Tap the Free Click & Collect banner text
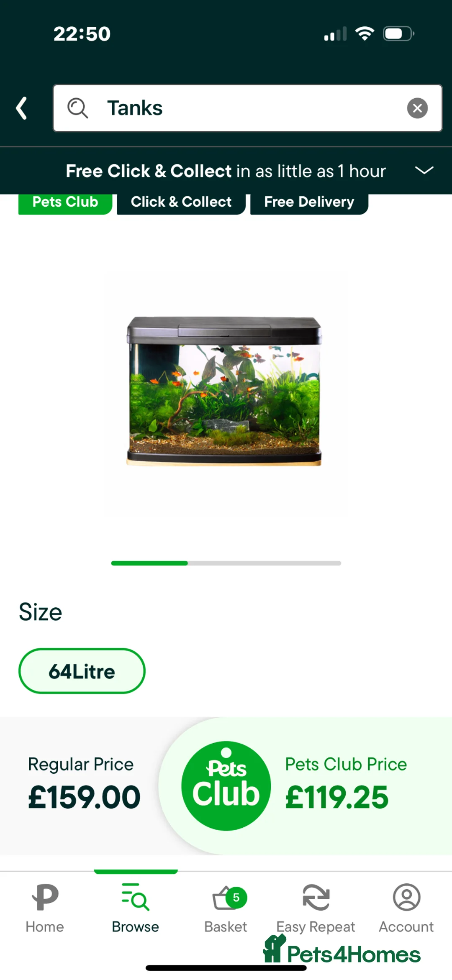 point(226,171)
